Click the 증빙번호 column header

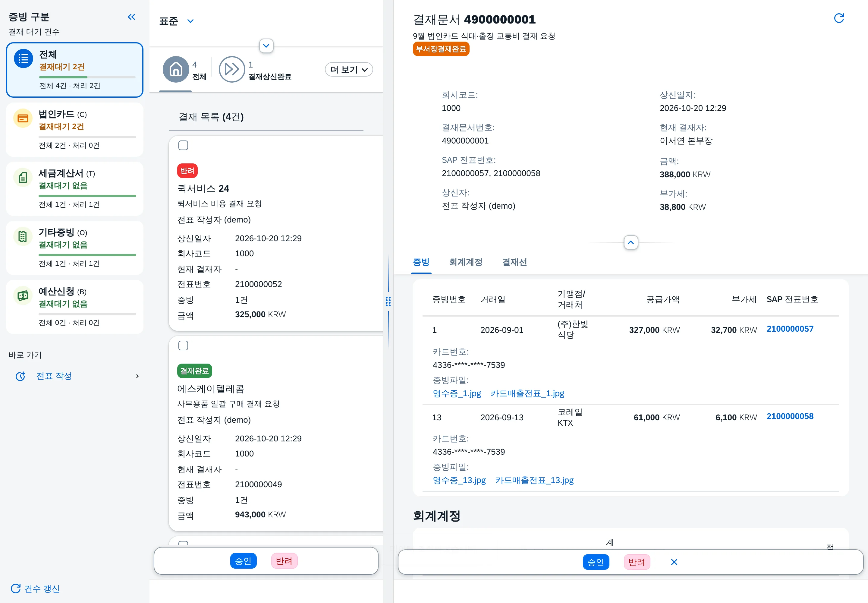449,300
